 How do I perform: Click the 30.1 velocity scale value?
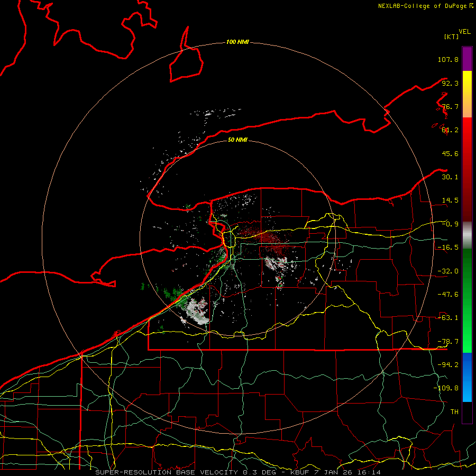pyautogui.click(x=450, y=177)
